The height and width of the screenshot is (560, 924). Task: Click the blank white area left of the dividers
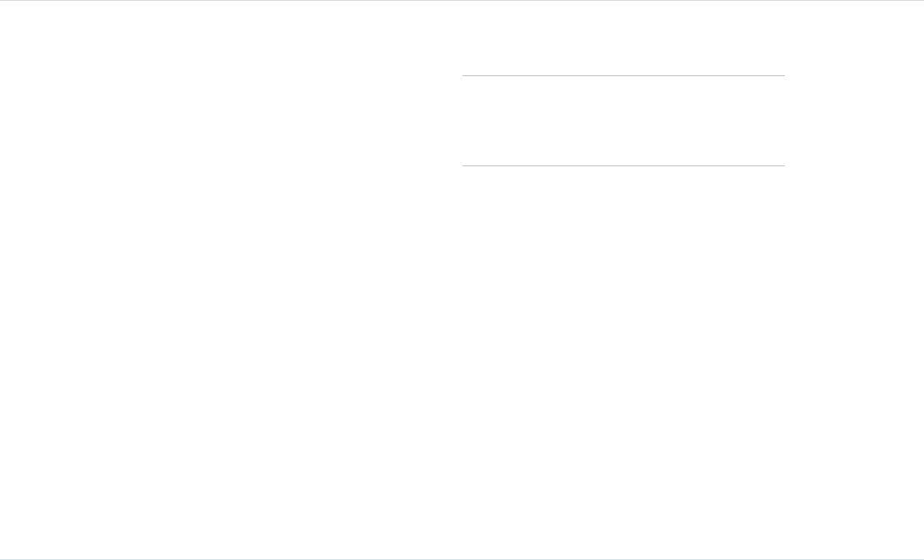coord(233,120)
